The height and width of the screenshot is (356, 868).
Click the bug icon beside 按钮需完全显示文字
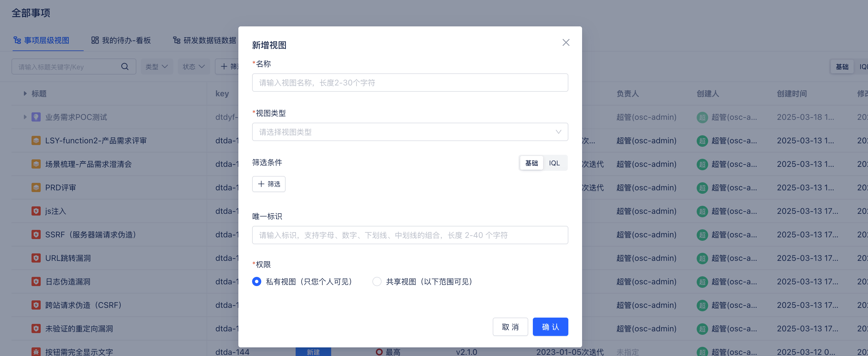[x=36, y=352]
